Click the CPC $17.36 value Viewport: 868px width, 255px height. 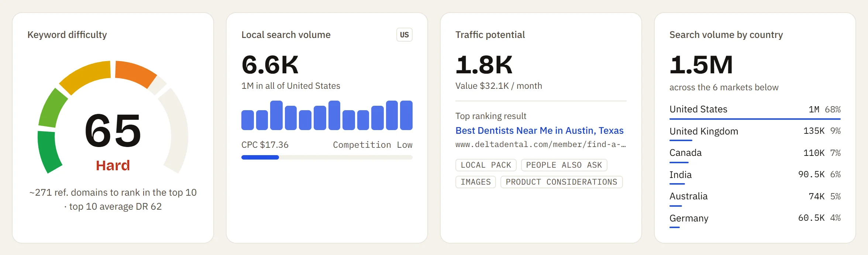coord(265,145)
